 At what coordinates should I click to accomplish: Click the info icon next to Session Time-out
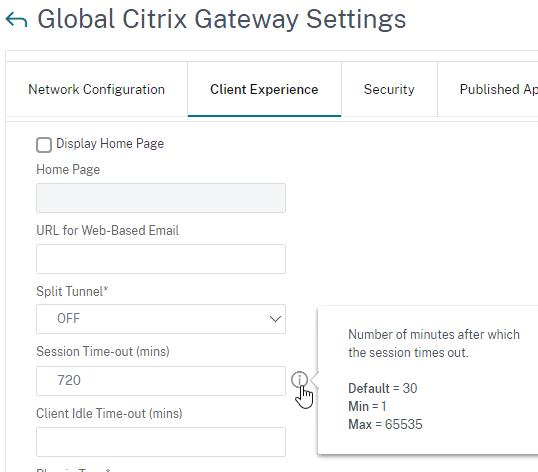pos(299,380)
